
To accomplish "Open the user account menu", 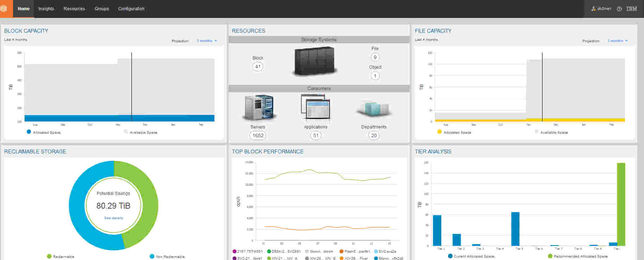I will pyautogui.click(x=601, y=9).
